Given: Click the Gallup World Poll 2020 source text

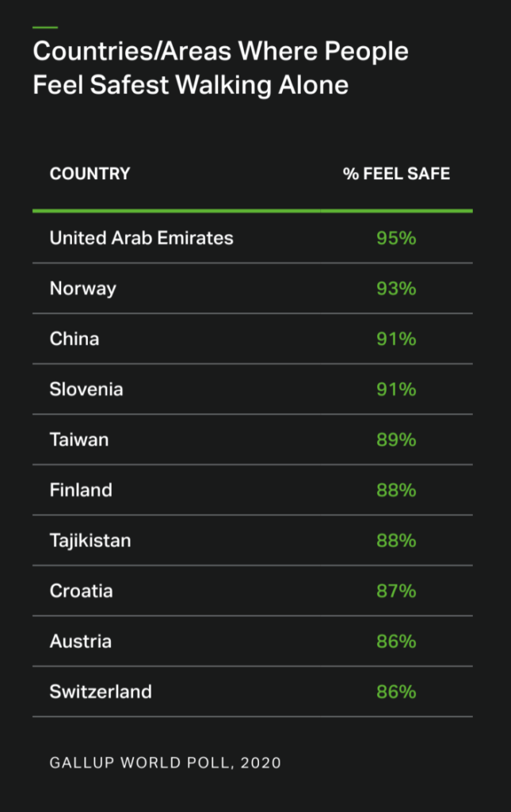Looking at the screenshot, I should 165,763.
